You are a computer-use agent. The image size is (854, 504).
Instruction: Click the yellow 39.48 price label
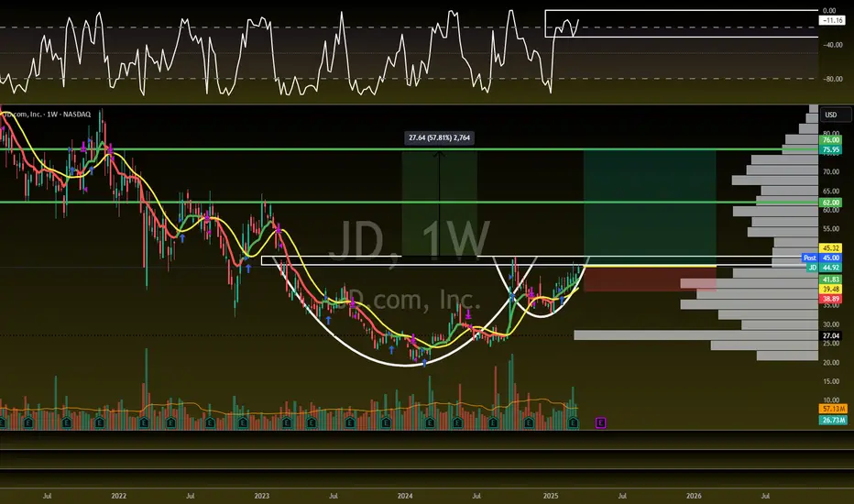pos(830,290)
